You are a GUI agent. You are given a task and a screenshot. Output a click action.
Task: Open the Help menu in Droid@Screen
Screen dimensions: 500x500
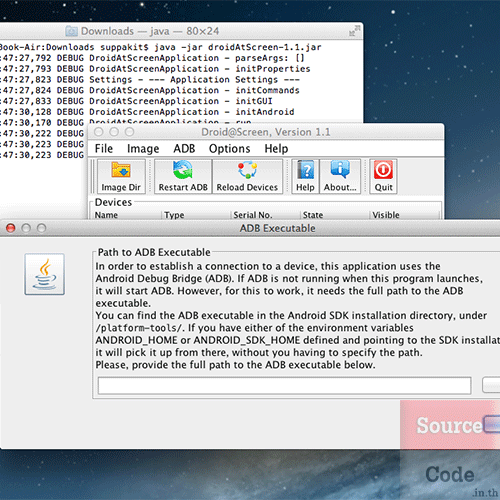coord(276,148)
